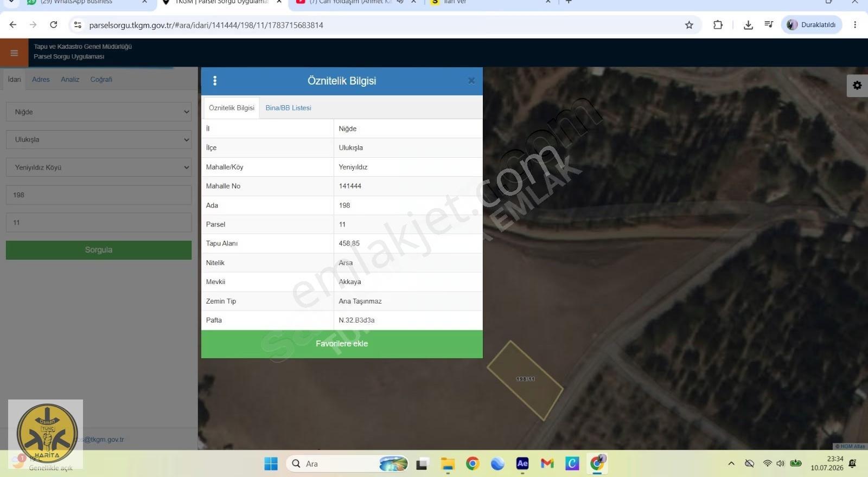
Task: Expand the Yeniyıldız Köyü neighborhood dropdown
Action: [x=99, y=167]
